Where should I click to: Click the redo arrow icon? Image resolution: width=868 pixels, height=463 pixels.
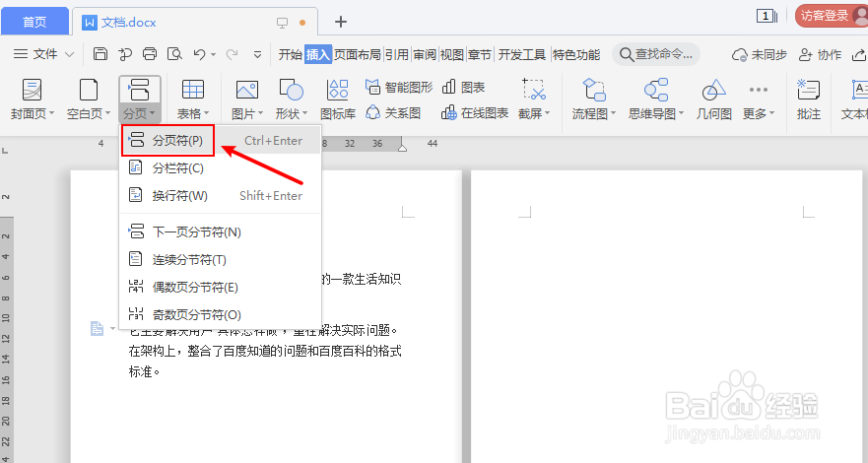[232, 53]
